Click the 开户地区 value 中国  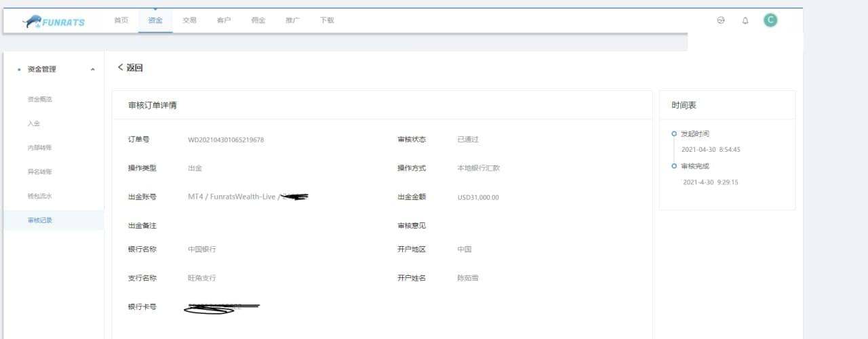tap(465, 249)
